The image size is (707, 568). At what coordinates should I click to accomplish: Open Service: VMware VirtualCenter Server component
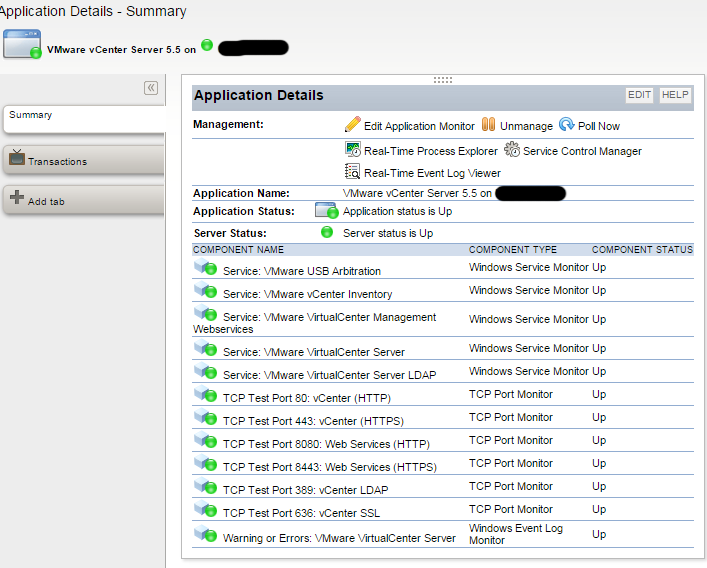tap(314, 352)
